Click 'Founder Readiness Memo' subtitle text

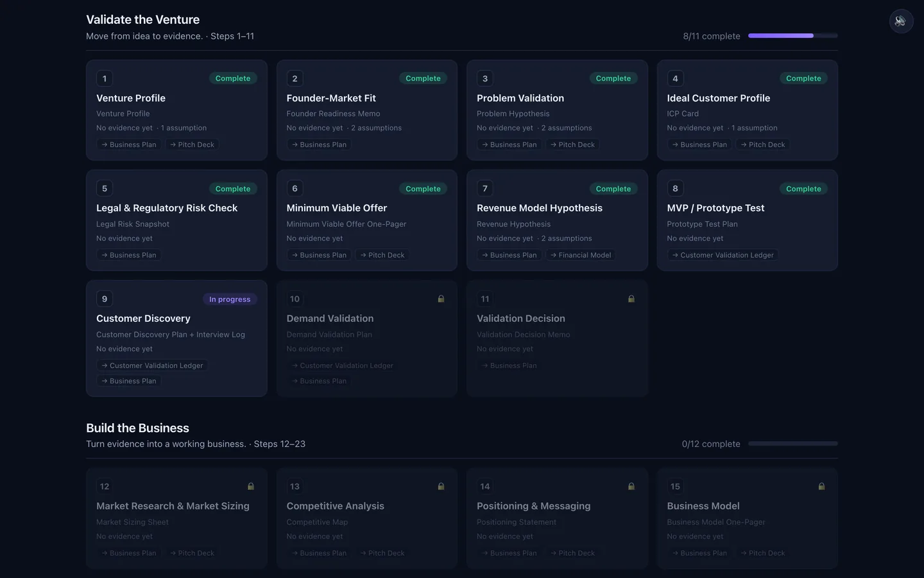pos(333,114)
